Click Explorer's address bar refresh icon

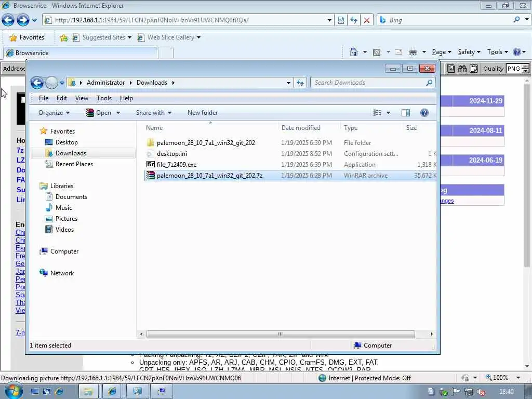pyautogui.click(x=300, y=83)
